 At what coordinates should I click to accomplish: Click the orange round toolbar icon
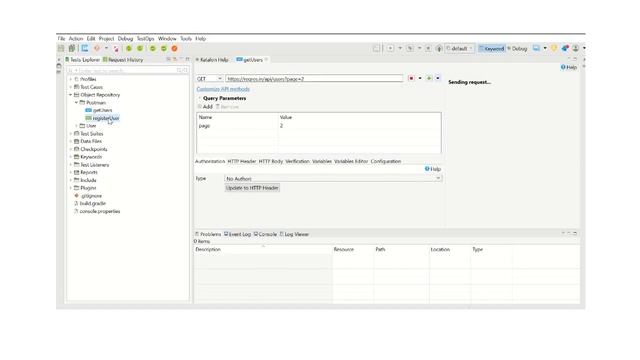click(174, 48)
